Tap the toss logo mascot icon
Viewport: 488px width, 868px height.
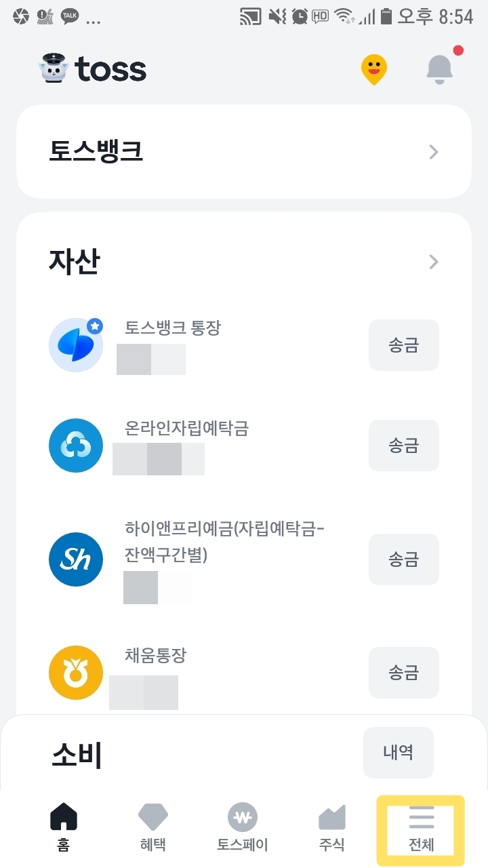coord(55,69)
